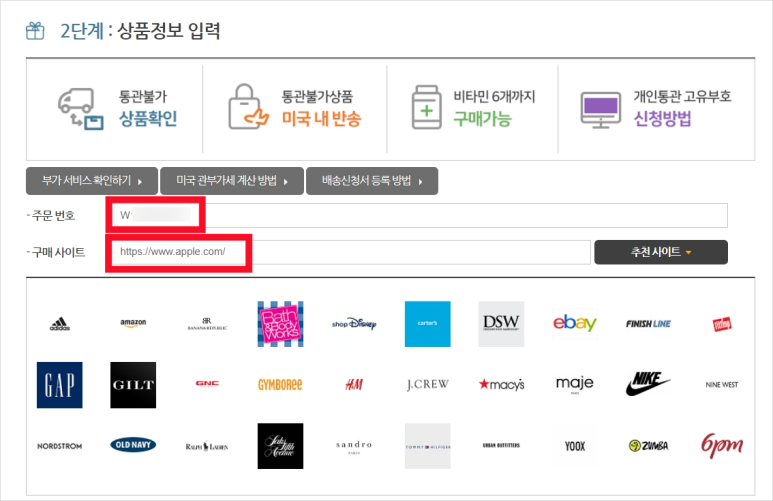Open the Ralph Lauren logo
The width and height of the screenshot is (773, 501).
207,446
